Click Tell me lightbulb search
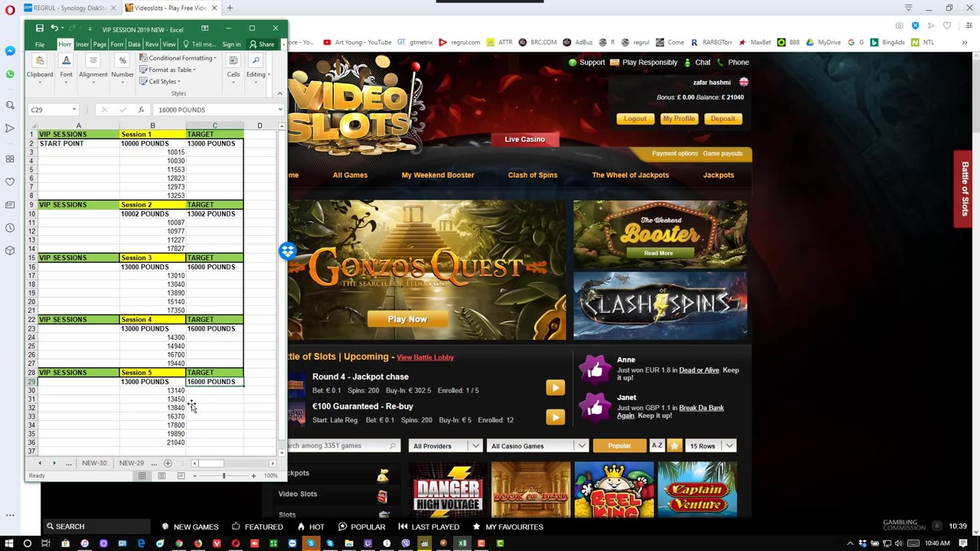980x551 pixels. coord(198,44)
